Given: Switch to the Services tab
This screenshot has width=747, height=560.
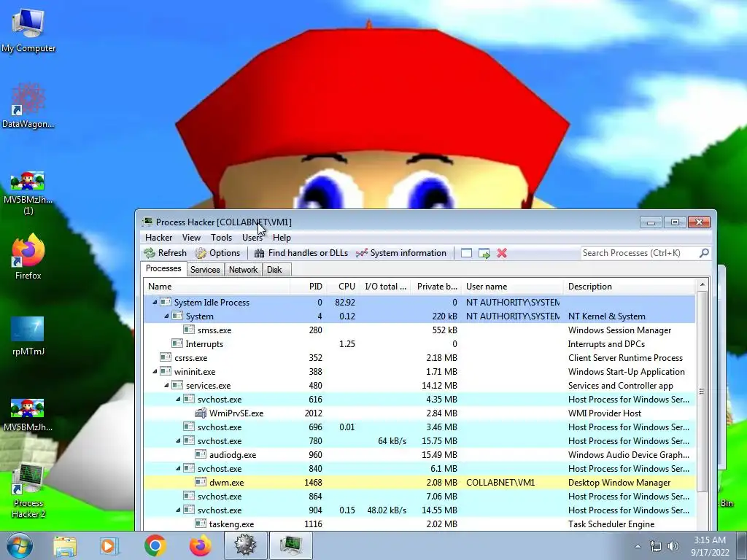Looking at the screenshot, I should point(205,270).
